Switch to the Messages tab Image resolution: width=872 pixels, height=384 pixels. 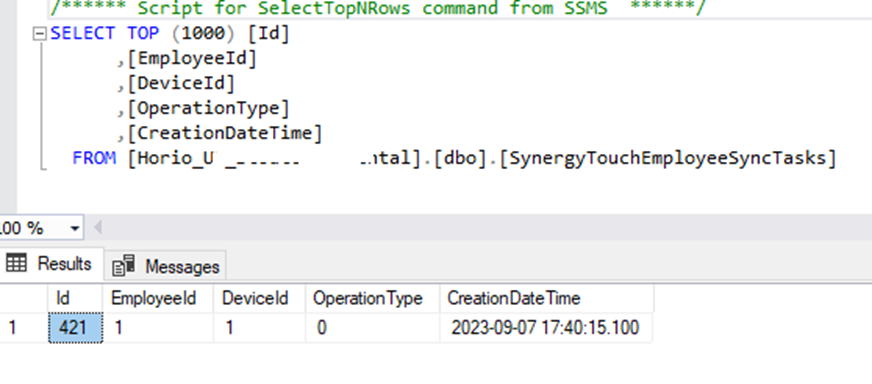pyautogui.click(x=166, y=267)
